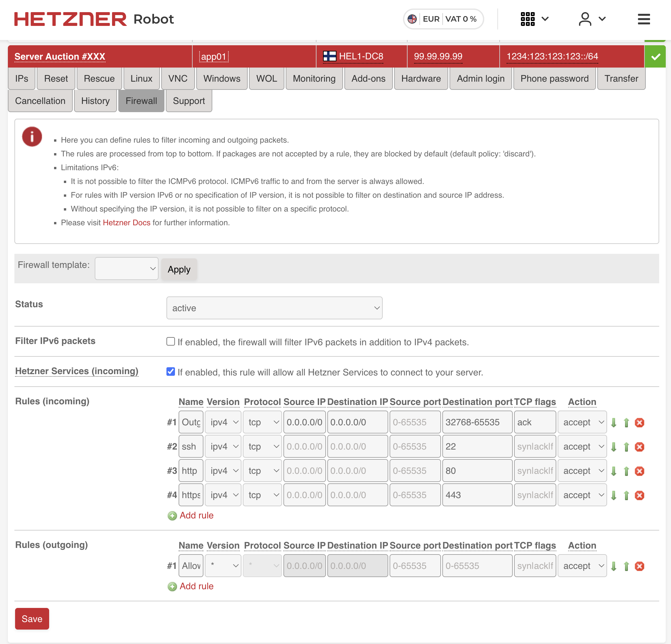Image resolution: width=671 pixels, height=644 pixels.
Task: Delete incoming rule #1 with red X icon
Action: [640, 422]
